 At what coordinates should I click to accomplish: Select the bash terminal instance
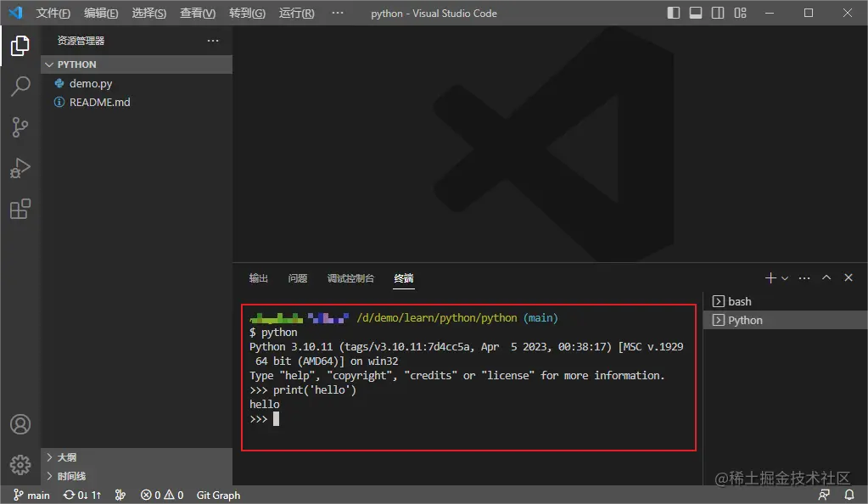(786, 301)
